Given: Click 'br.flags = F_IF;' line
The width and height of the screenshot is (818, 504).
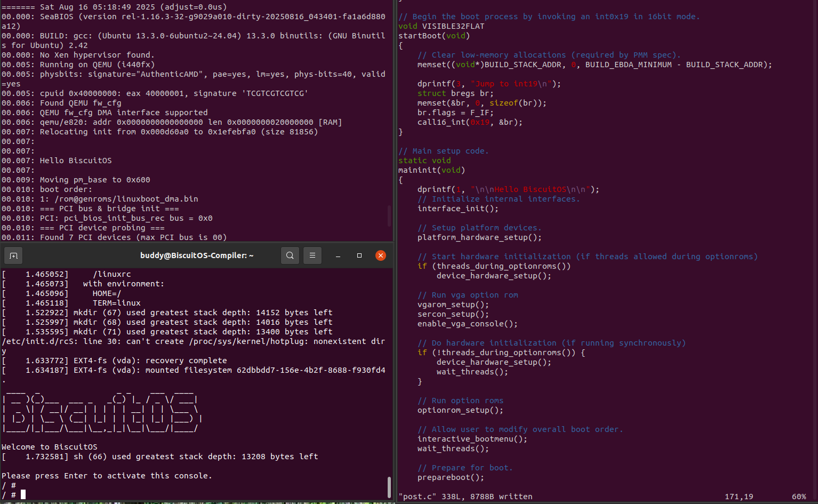Looking at the screenshot, I should pyautogui.click(x=455, y=113).
